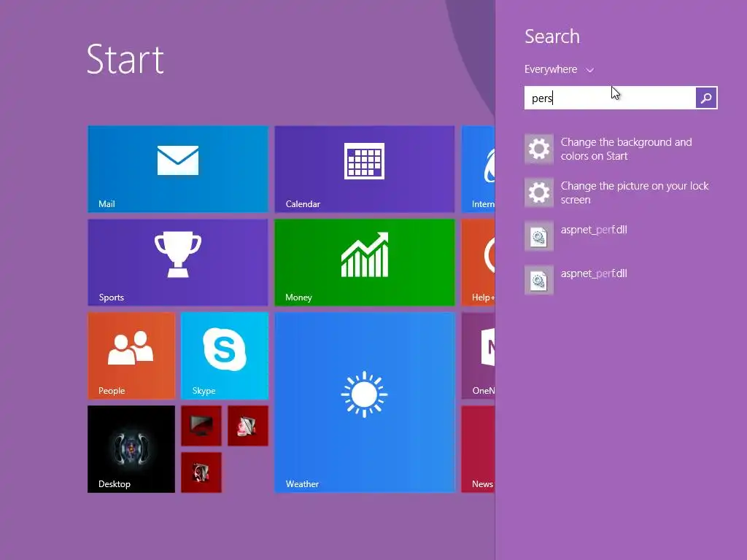Launch the Skype tile
This screenshot has width=747, height=560.
tap(225, 356)
